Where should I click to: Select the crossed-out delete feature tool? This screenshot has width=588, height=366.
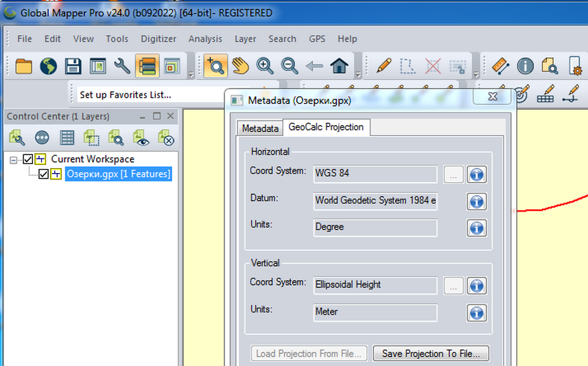[433, 67]
